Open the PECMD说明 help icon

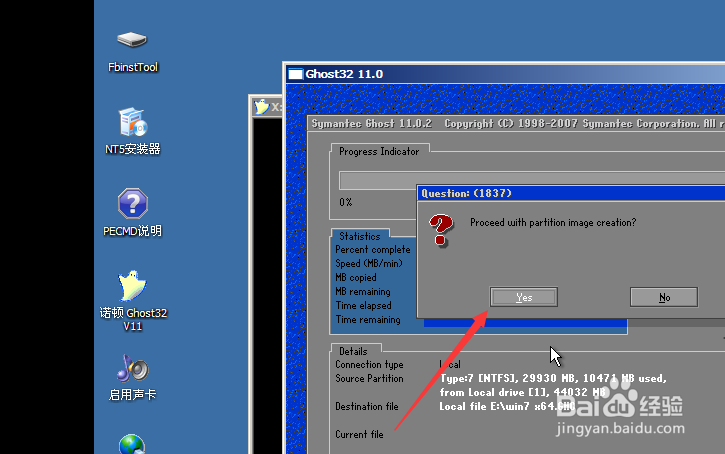[133, 212]
